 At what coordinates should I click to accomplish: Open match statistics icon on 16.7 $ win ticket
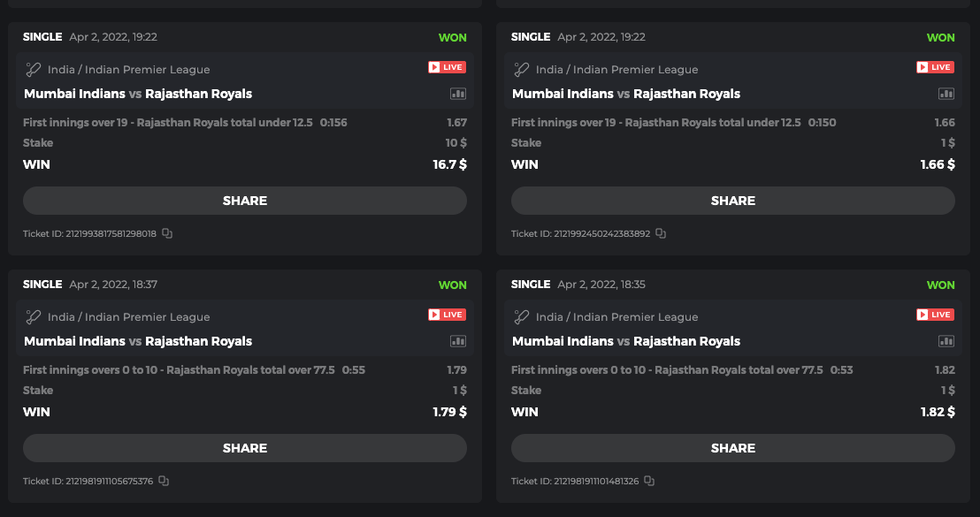tap(458, 94)
